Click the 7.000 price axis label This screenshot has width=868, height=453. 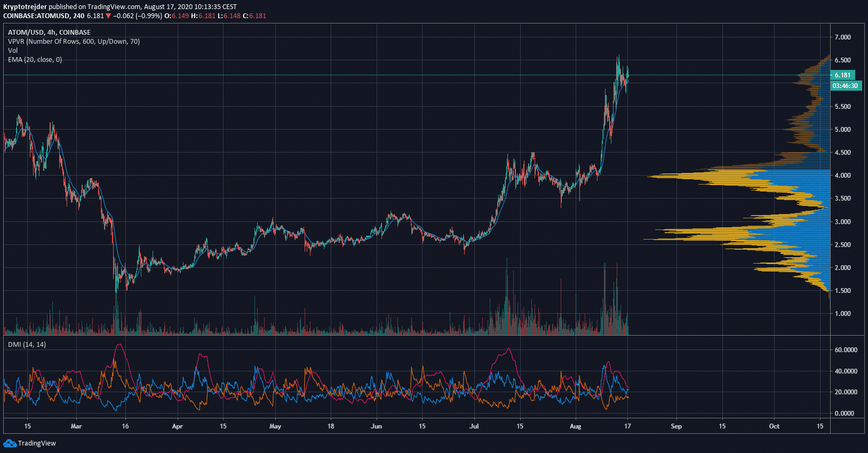[842, 37]
